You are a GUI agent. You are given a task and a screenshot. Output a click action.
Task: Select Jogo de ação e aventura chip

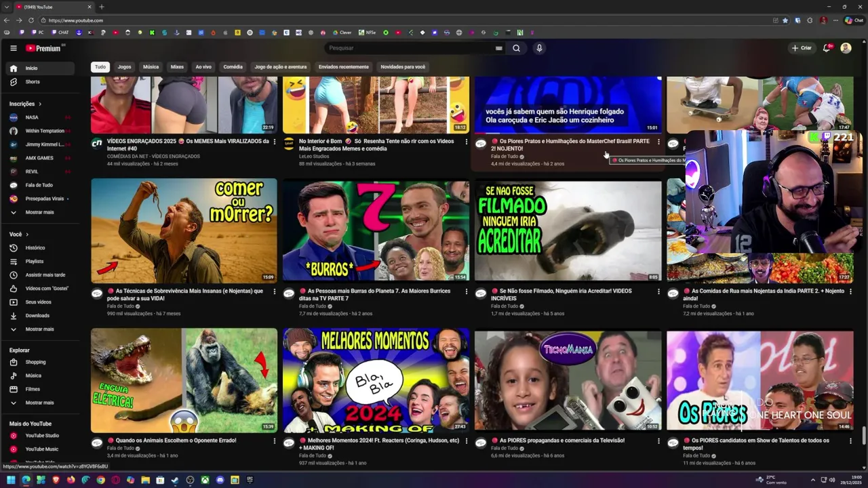[281, 67]
